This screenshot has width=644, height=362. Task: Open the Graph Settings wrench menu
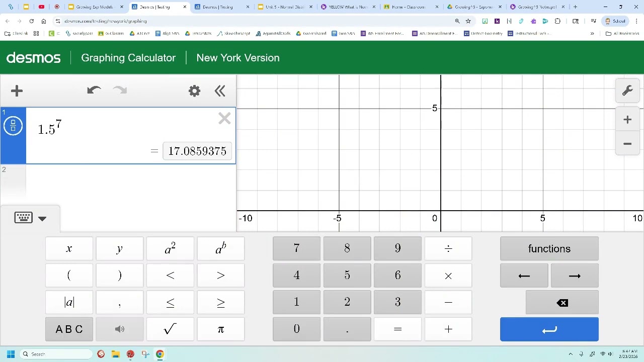[x=627, y=91]
